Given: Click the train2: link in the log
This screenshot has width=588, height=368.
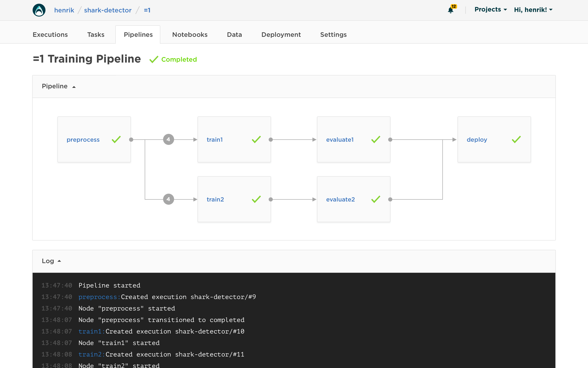Looking at the screenshot, I should [x=92, y=354].
